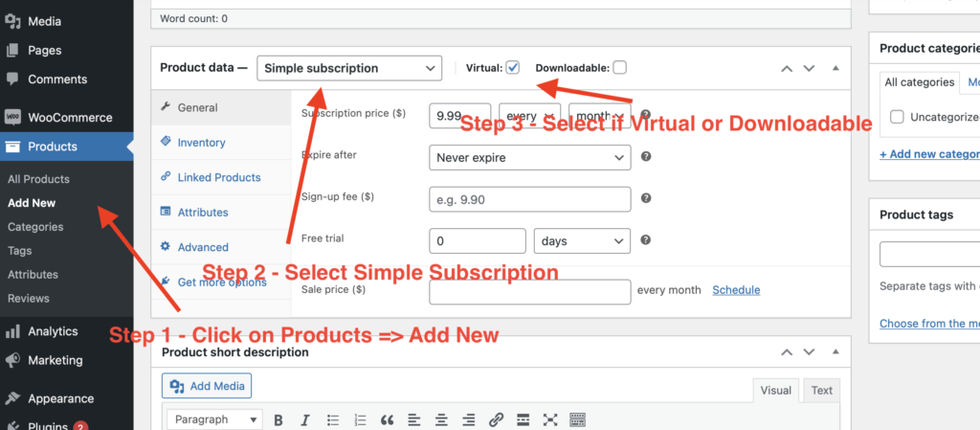Image resolution: width=980 pixels, height=430 pixels.
Task: Toggle the fullscreen editor icon
Action: pos(550,419)
